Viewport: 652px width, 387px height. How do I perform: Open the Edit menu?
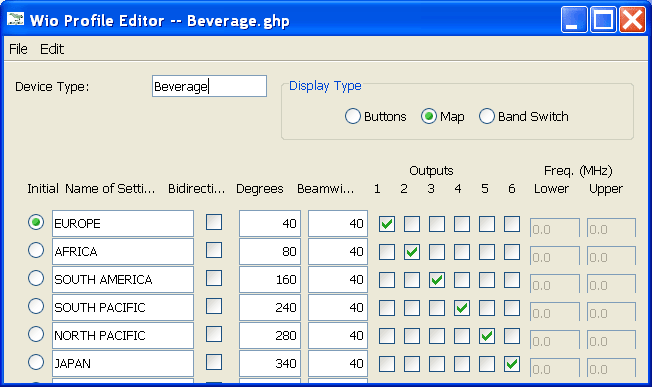52,49
